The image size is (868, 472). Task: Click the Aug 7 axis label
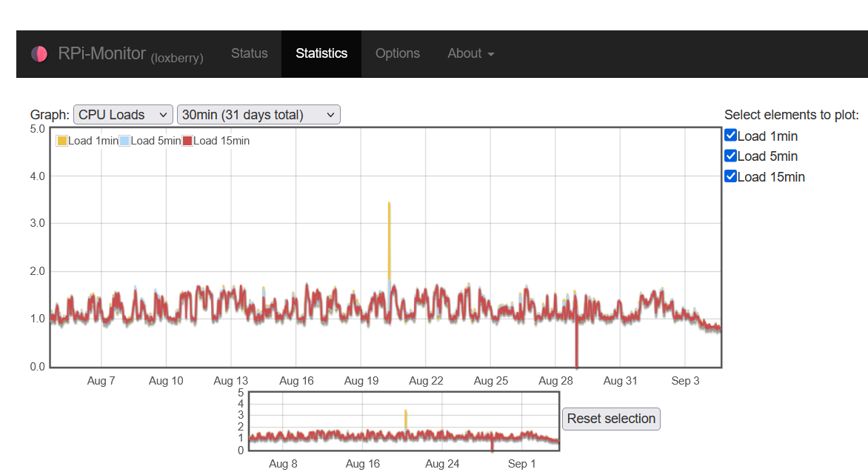(x=101, y=381)
